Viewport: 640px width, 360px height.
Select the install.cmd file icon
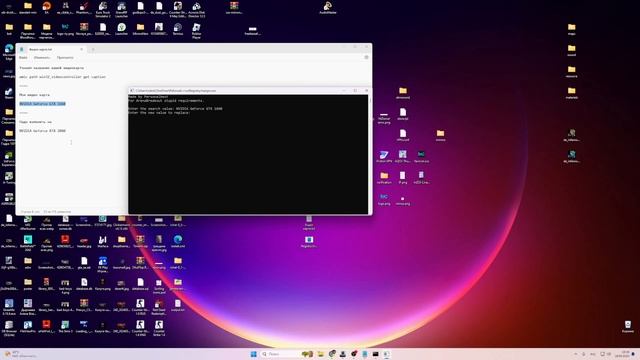point(178,242)
